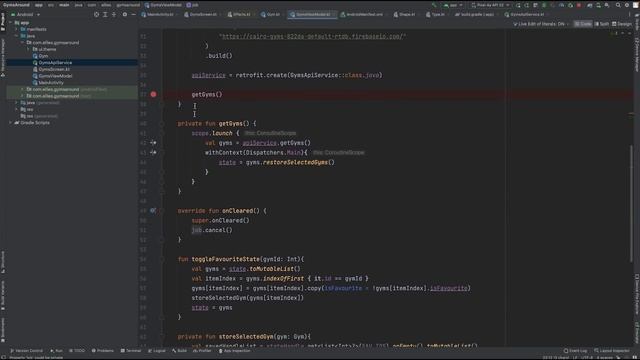The height and width of the screenshot is (360, 640).
Task: Click the Expand All icon in Project panel header
Action: coord(105,14)
